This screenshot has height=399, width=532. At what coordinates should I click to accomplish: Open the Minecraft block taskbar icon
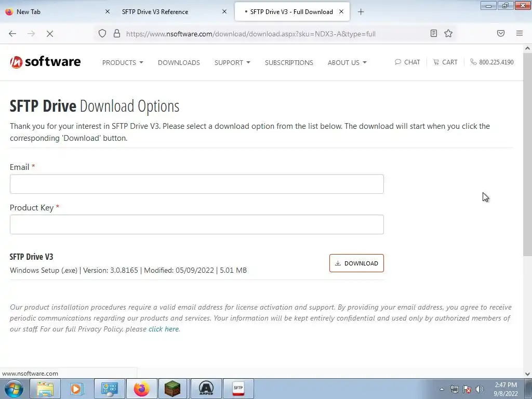(x=172, y=389)
